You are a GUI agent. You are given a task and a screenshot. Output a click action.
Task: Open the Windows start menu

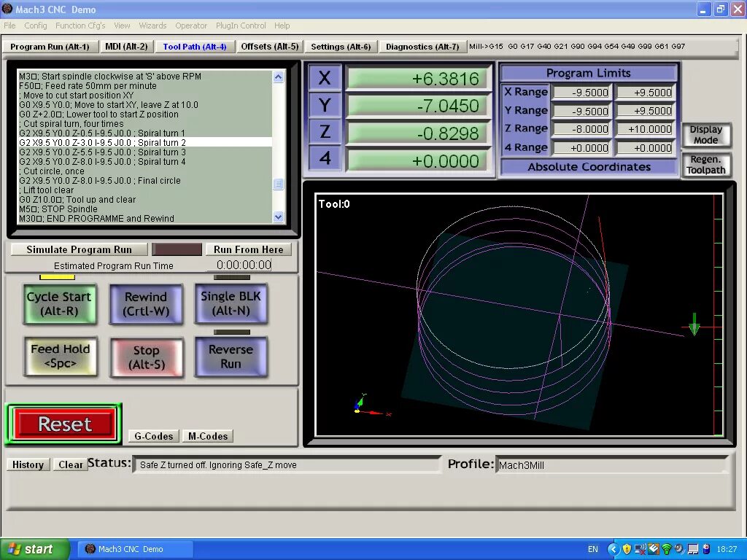[x=34, y=549]
